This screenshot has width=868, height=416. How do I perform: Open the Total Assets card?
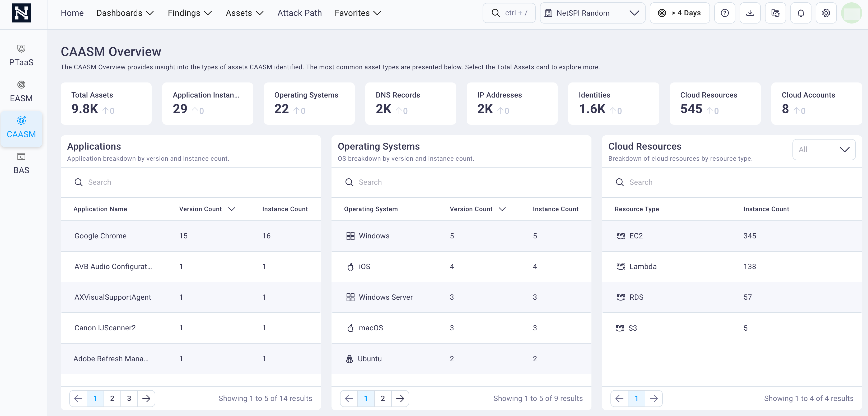106,104
